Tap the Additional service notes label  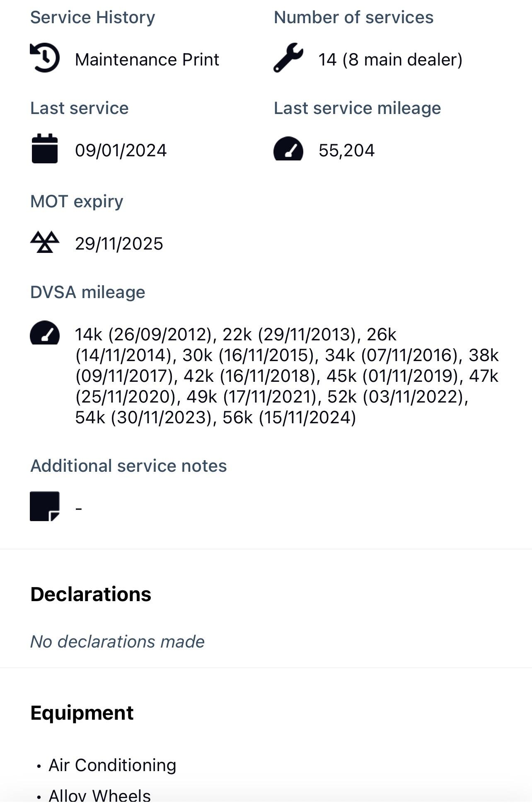point(128,466)
